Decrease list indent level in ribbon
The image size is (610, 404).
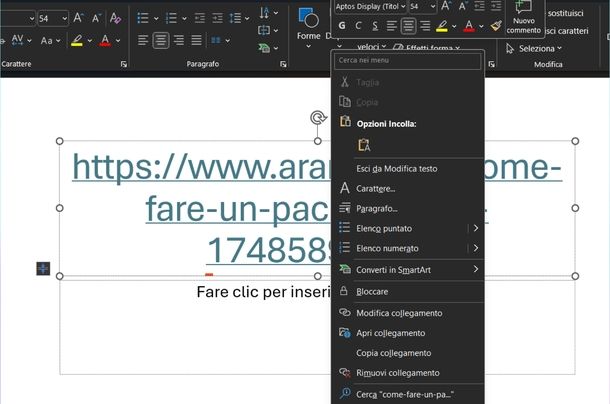(x=200, y=18)
